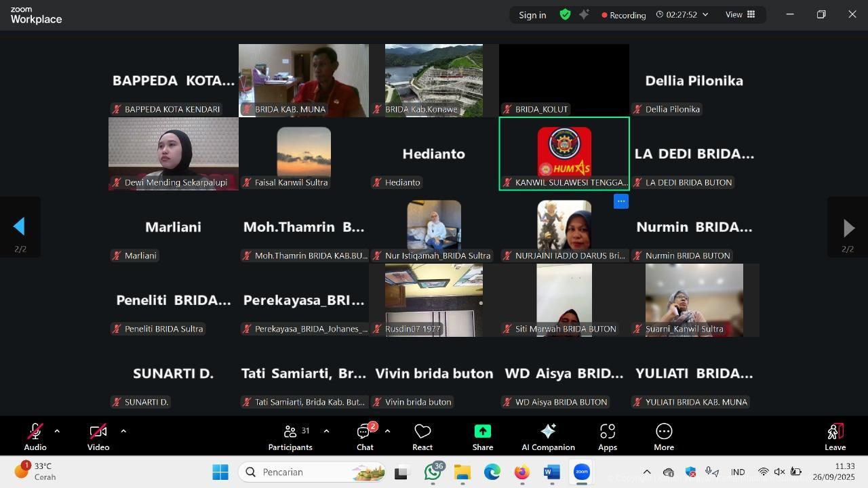Screen dimensions: 868x488
Task: Open the Chat panel
Action: (365, 437)
